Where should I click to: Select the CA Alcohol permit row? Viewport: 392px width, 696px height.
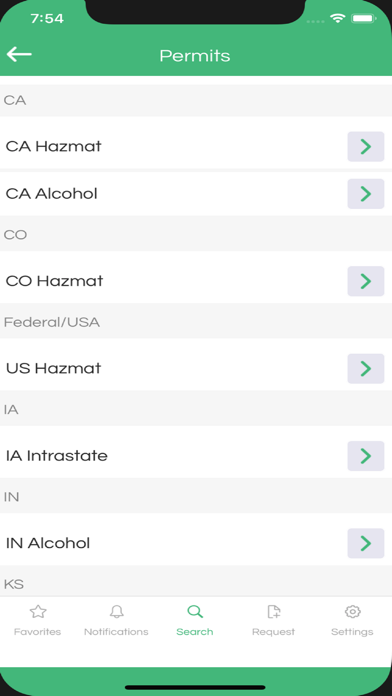point(196,194)
